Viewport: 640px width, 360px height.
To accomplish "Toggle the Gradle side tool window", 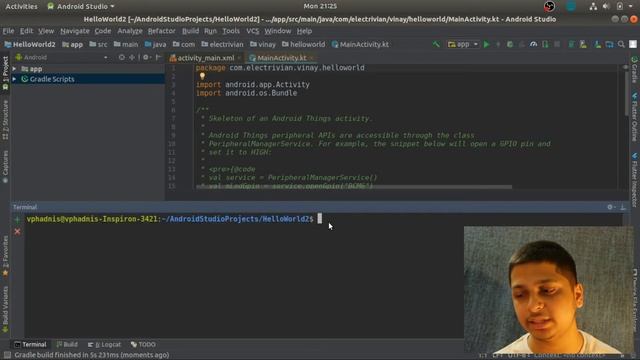I will click(x=634, y=69).
